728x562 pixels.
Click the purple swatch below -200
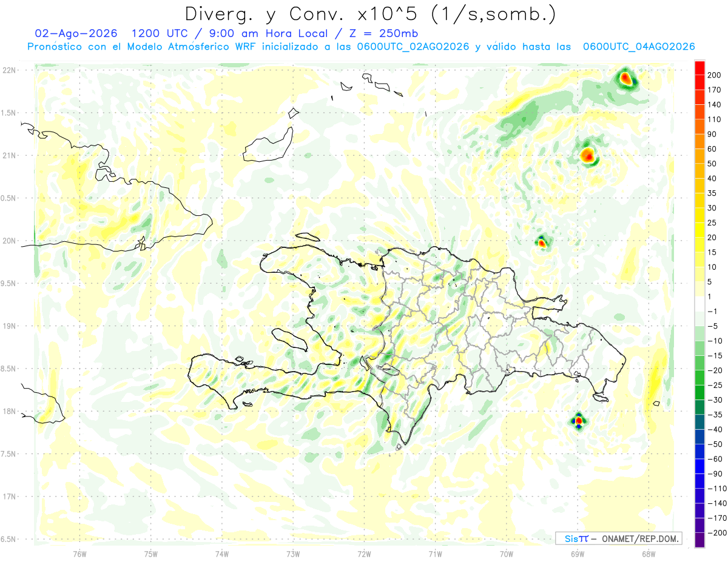pyautogui.click(x=699, y=540)
